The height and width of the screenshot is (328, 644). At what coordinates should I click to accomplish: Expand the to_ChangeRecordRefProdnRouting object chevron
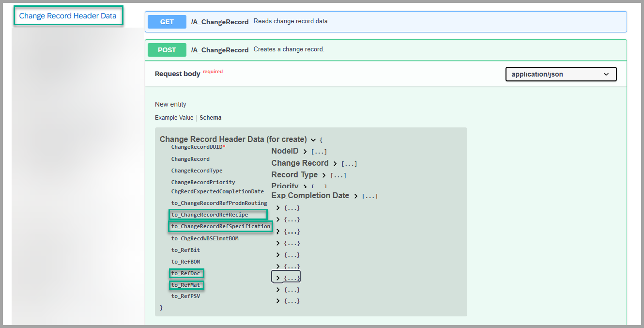pyautogui.click(x=278, y=208)
